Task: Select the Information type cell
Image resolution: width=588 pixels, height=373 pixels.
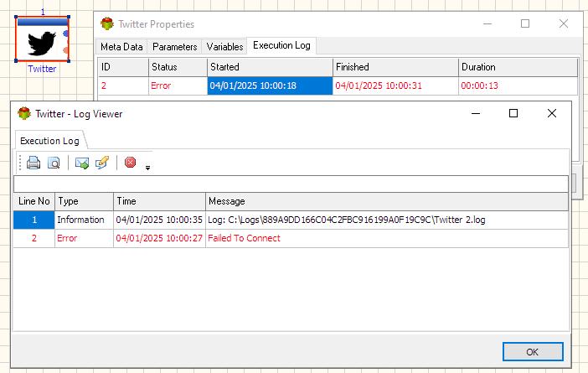Action: click(84, 220)
